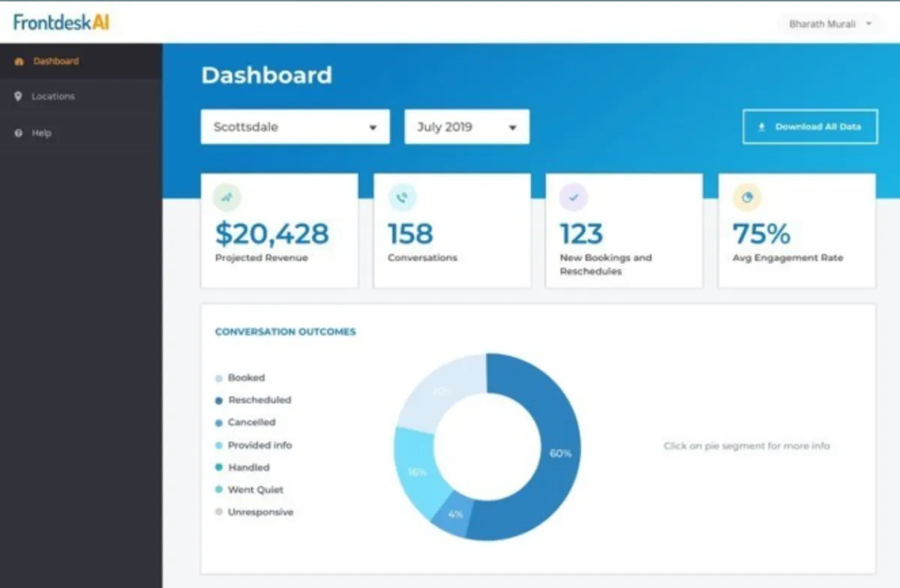Click the download arrow icon in Download All Data
Image resolution: width=900 pixels, height=588 pixels.
[x=762, y=127]
